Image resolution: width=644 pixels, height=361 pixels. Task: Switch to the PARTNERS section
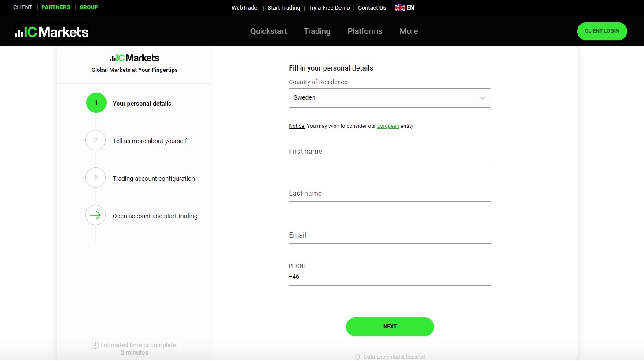[x=56, y=7]
